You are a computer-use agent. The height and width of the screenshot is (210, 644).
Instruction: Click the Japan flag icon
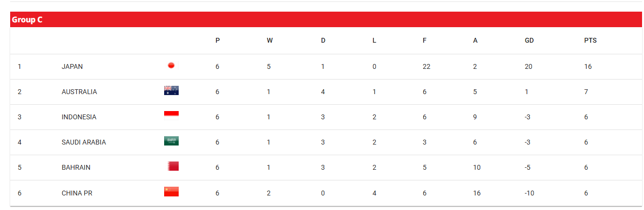pyautogui.click(x=171, y=65)
